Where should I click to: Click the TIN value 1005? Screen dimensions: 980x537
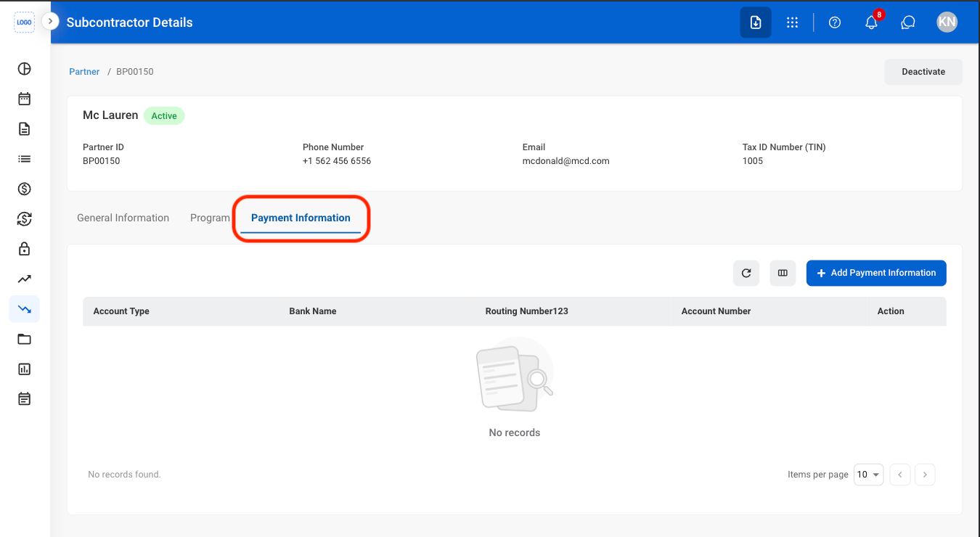[x=753, y=161]
